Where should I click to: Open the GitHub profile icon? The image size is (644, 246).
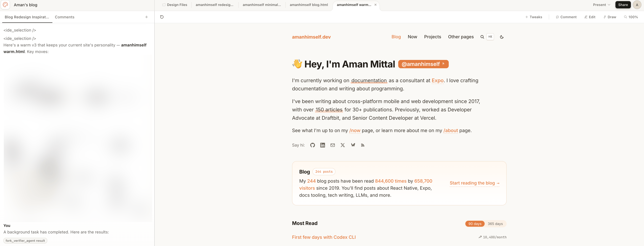coord(312,145)
